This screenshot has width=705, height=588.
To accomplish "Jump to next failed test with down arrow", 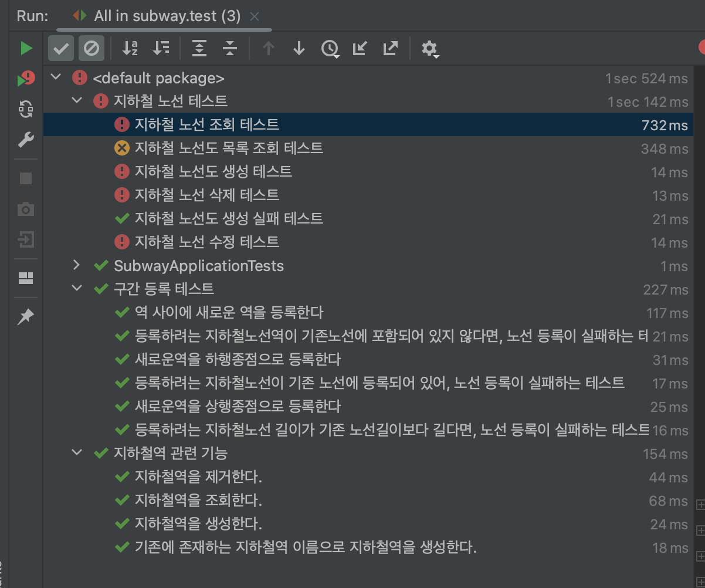I will pyautogui.click(x=299, y=49).
